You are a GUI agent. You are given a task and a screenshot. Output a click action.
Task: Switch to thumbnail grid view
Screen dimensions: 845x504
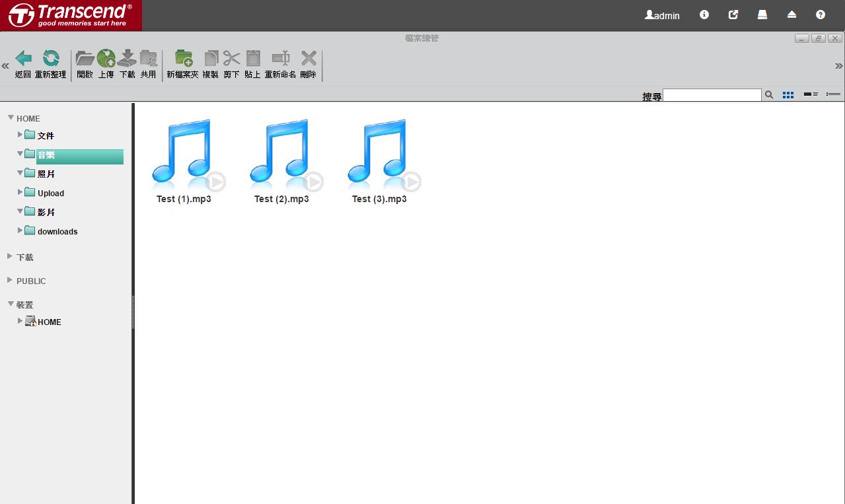[788, 95]
